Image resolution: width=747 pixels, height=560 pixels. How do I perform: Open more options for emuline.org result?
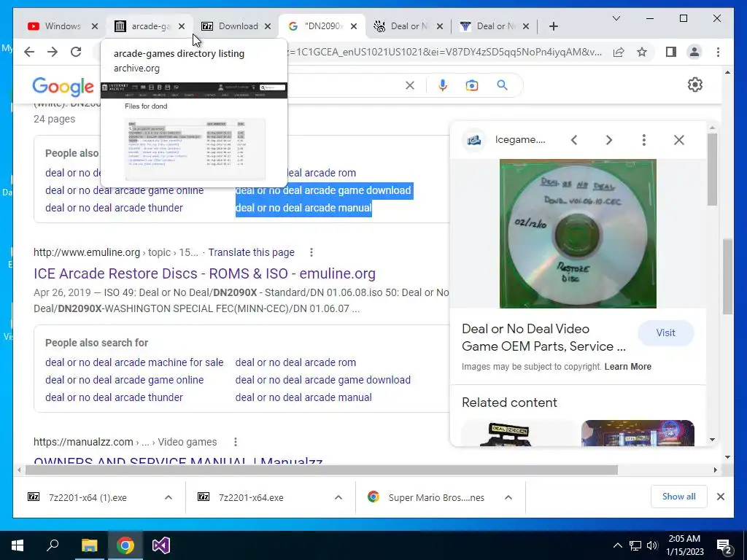(x=311, y=252)
